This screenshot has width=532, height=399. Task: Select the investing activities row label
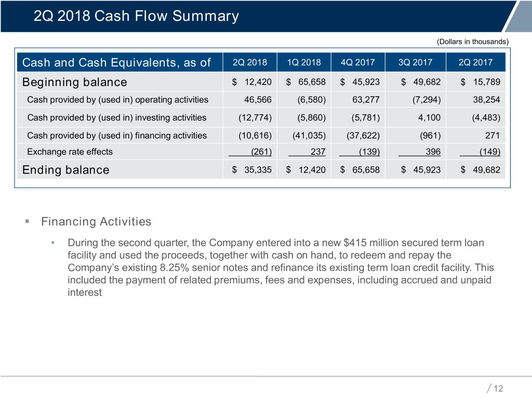(x=116, y=117)
